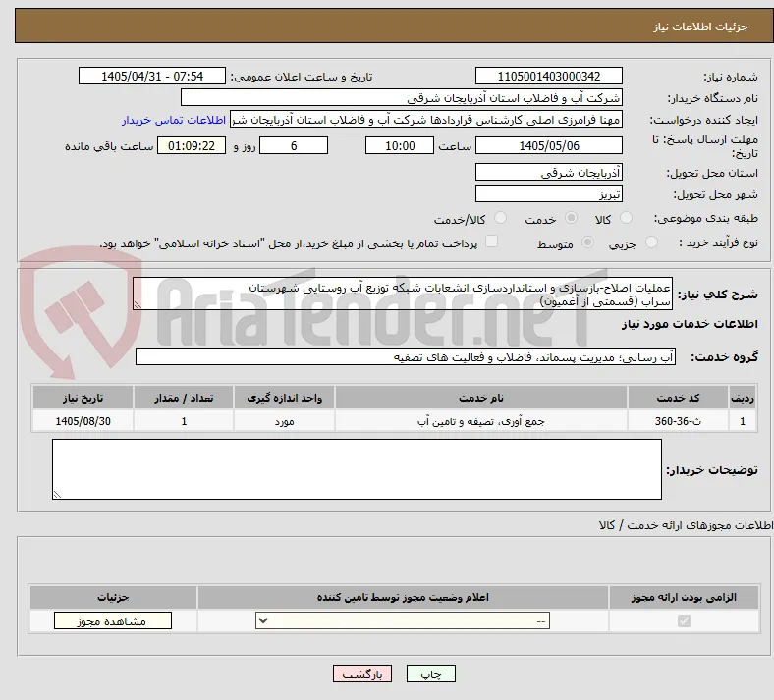774x700 pixels.
Task: Click the delivery province field آذربایجان شرقی
Action: coord(548,172)
